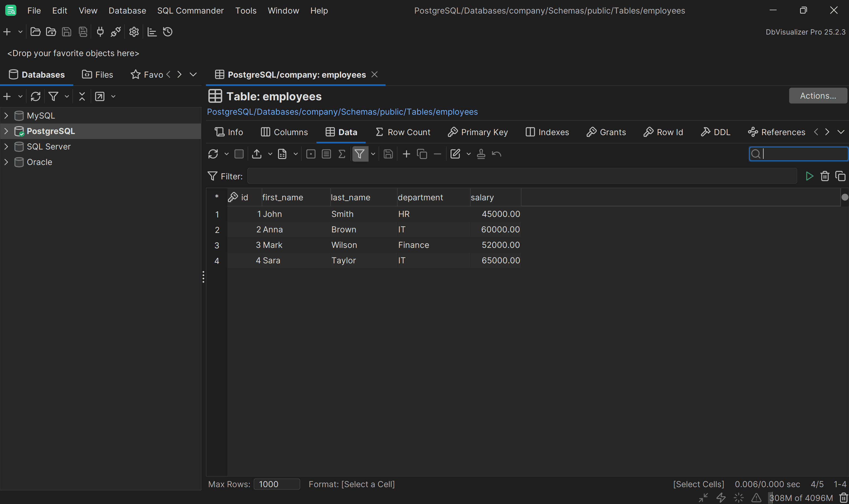The height and width of the screenshot is (504, 849).
Task: Open the export options dropdown arrow
Action: (x=270, y=154)
